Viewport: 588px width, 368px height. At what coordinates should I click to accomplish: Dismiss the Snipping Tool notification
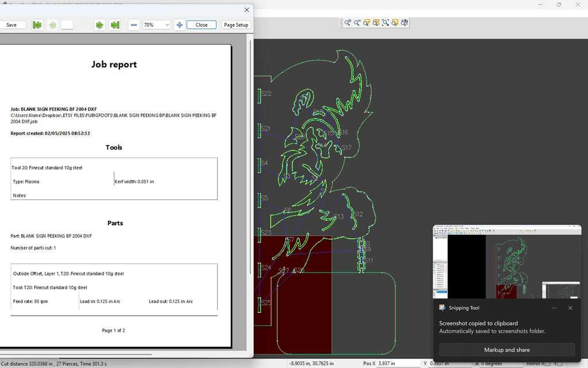point(570,308)
